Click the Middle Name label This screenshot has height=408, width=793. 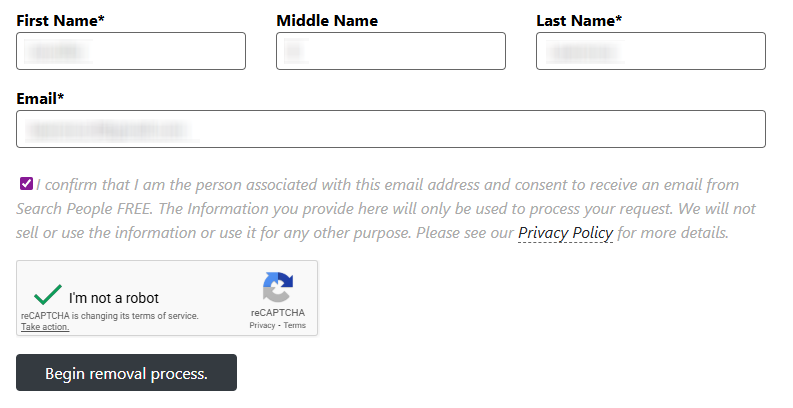click(x=327, y=20)
